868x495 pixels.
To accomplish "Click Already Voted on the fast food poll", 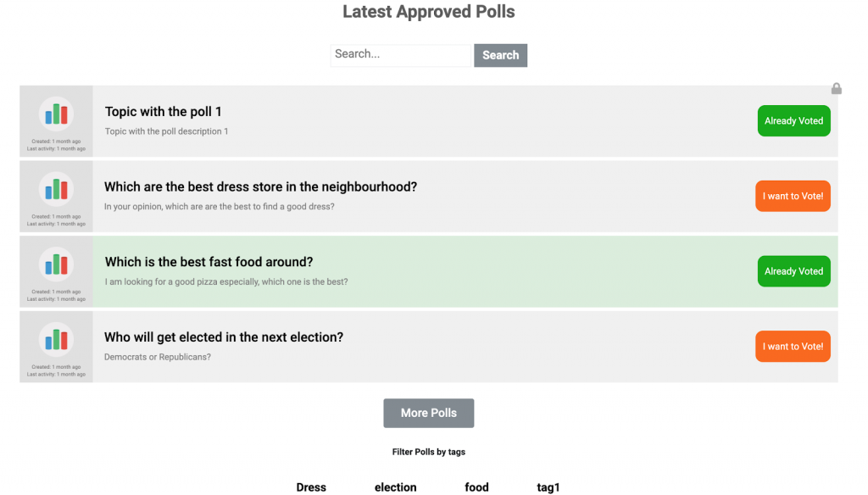I will [793, 270].
